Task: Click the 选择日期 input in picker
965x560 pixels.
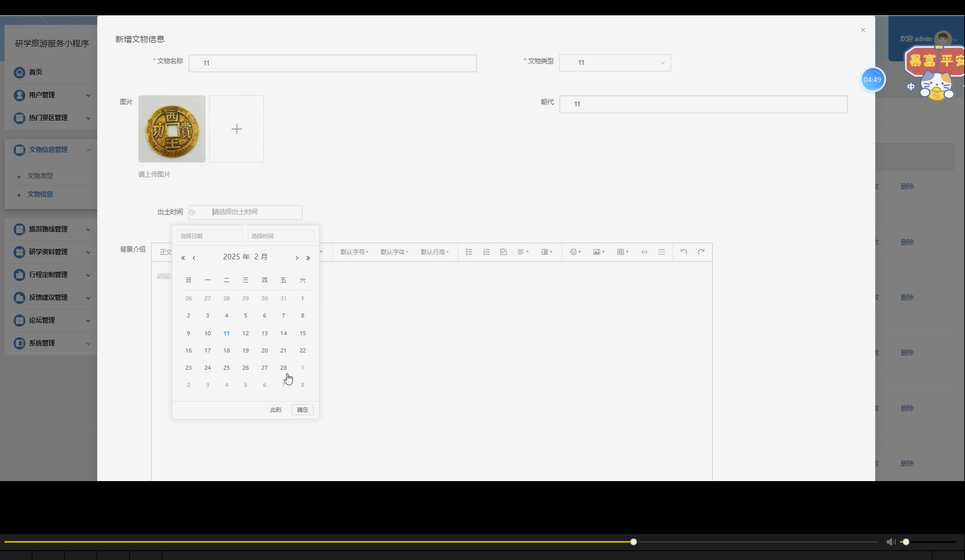Action: [x=210, y=236]
